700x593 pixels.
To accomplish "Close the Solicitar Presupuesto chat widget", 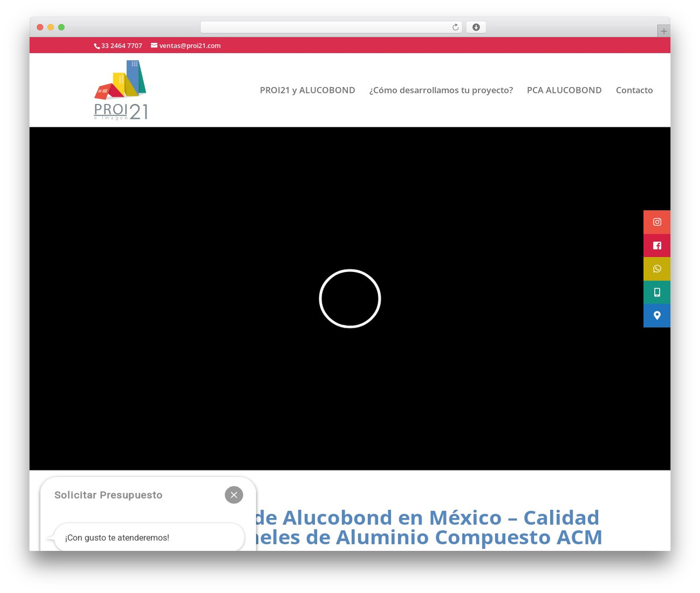I will pyautogui.click(x=234, y=495).
